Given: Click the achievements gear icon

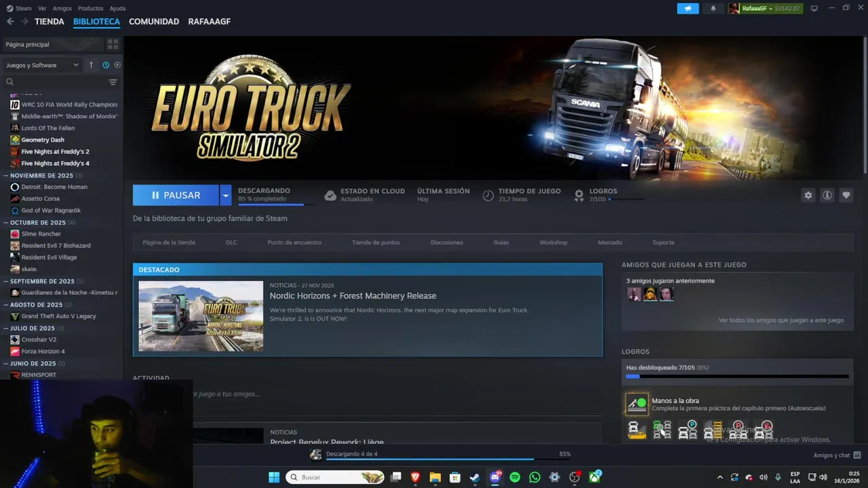Looking at the screenshot, I should click(x=579, y=195).
